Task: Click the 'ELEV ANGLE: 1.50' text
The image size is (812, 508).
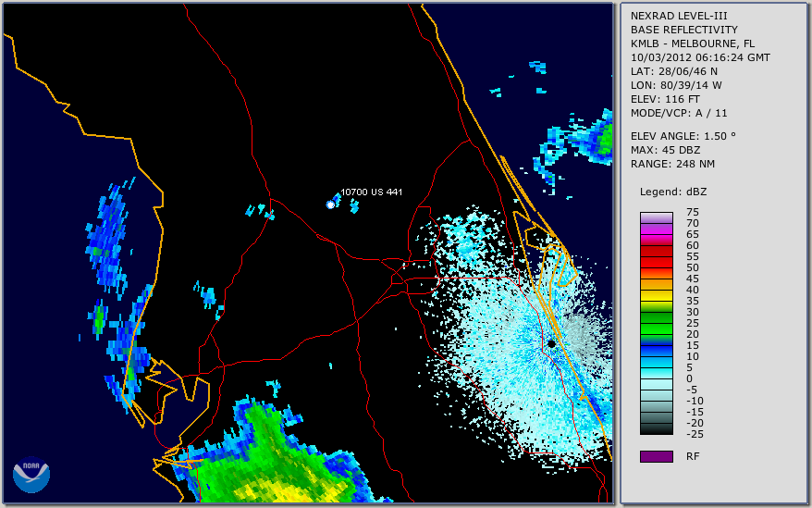Action: [x=683, y=136]
